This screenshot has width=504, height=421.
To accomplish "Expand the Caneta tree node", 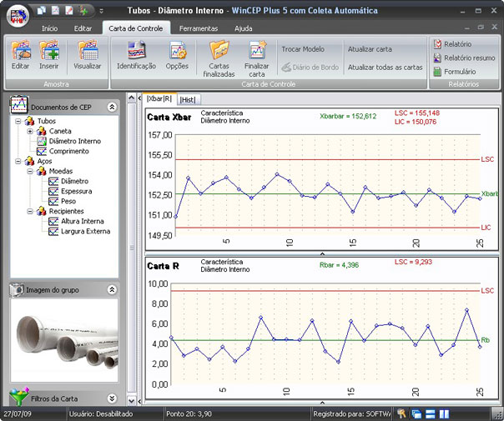I will coord(30,131).
